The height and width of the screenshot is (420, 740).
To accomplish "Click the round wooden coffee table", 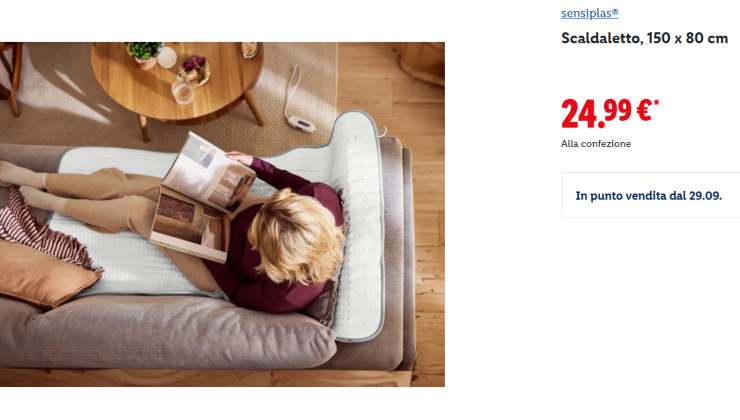I will point(177,81).
